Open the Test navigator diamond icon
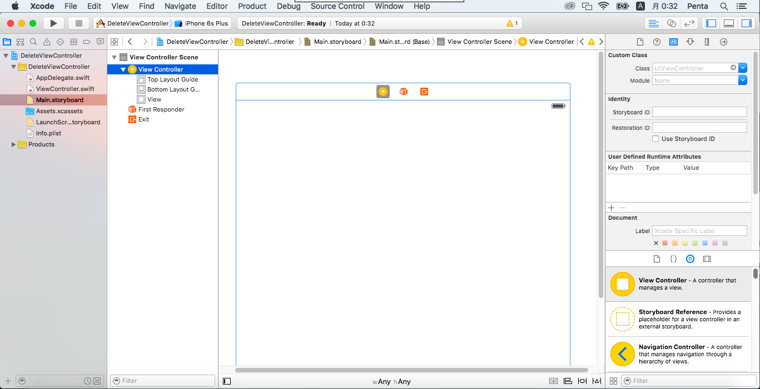This screenshot has height=389, width=760. pos(60,42)
